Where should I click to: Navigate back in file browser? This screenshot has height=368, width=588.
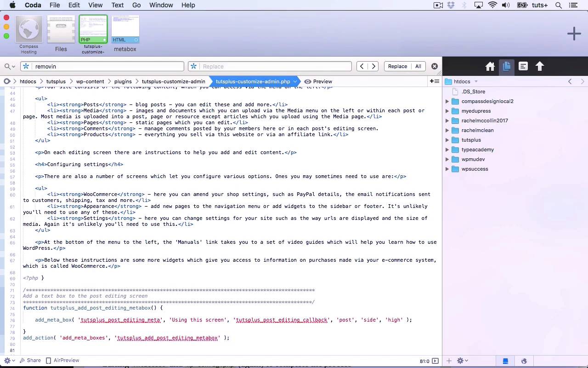(570, 81)
